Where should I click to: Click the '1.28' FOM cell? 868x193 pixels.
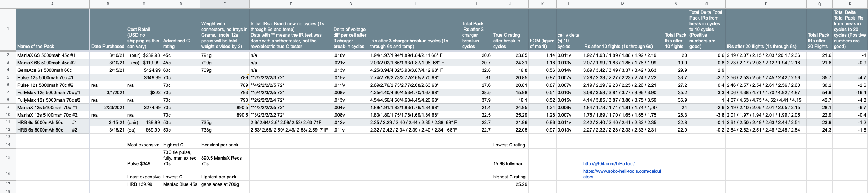(x=542, y=115)
